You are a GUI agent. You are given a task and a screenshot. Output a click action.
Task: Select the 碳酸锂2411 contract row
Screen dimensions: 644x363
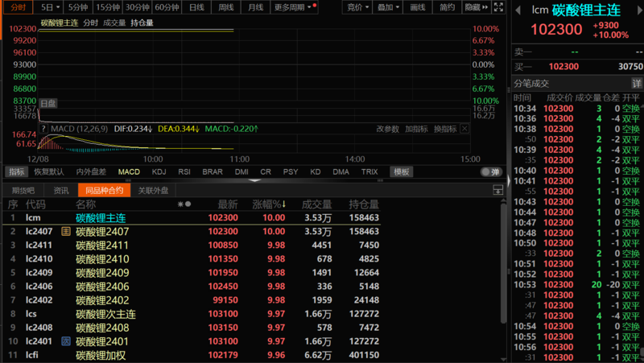tap(102, 245)
